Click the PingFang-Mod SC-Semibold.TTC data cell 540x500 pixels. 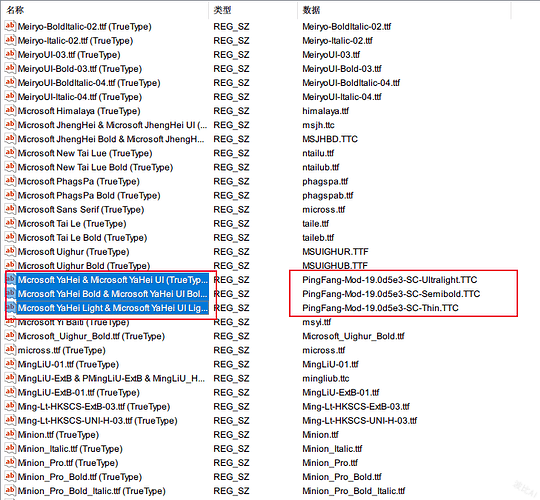(x=391, y=294)
